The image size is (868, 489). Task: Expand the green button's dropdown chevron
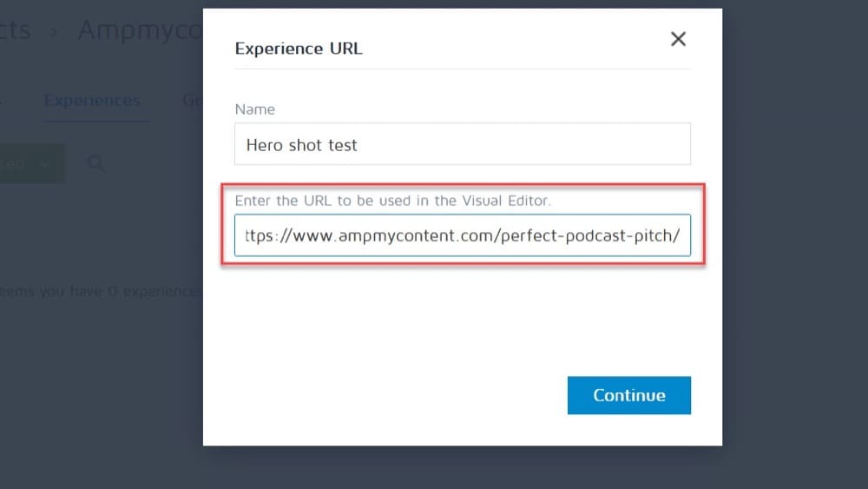(x=46, y=164)
